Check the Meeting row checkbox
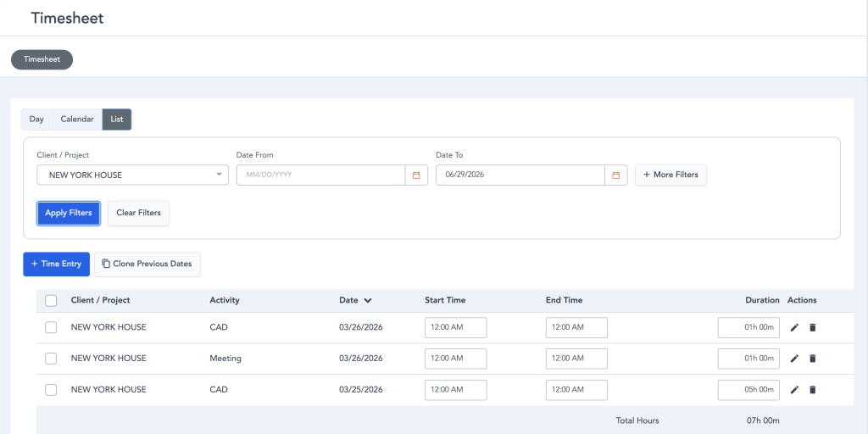Viewport: 868px width, 434px height. 51,359
